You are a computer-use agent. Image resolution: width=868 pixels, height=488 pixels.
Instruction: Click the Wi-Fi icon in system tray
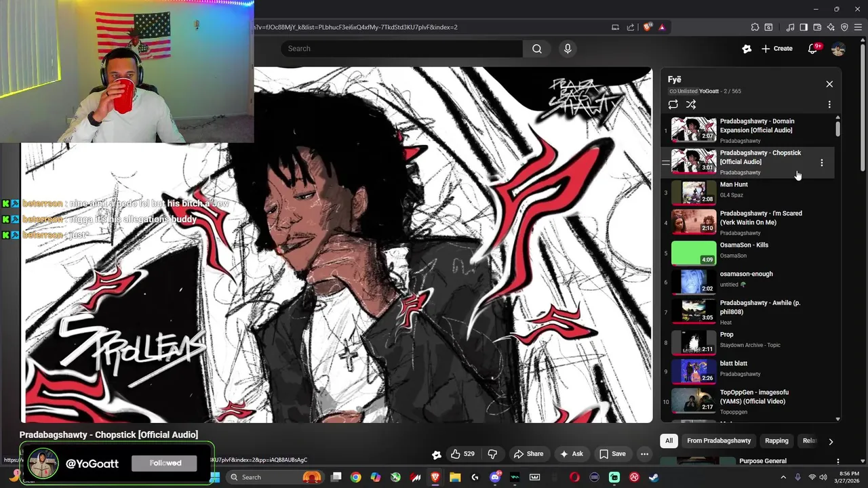point(812,477)
